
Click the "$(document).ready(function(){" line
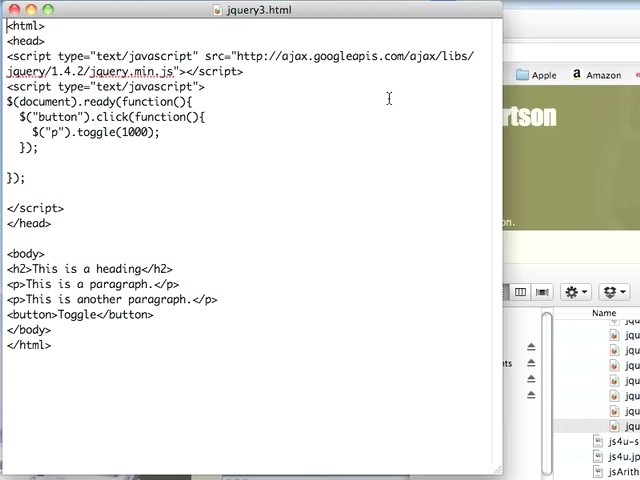[x=99, y=102]
